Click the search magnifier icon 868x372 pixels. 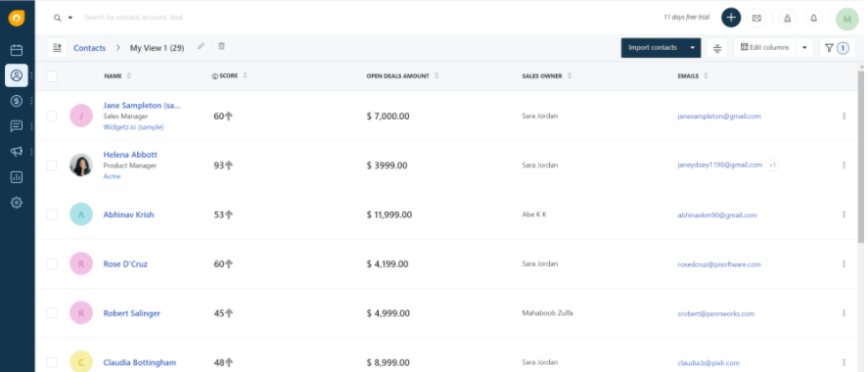point(57,18)
